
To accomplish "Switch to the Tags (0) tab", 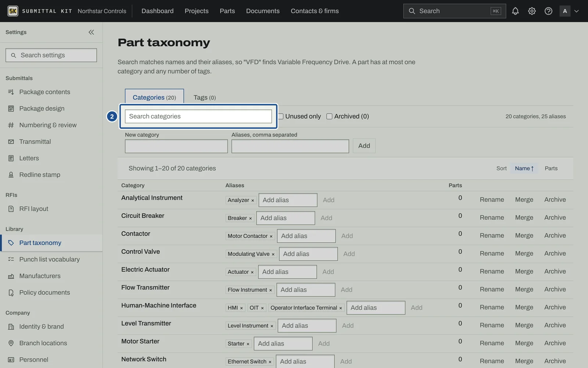I will pyautogui.click(x=205, y=98).
